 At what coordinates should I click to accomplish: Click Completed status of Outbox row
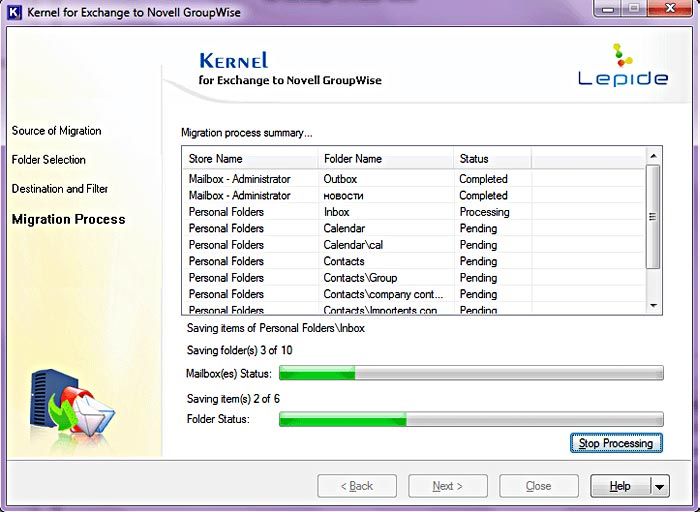(483, 179)
